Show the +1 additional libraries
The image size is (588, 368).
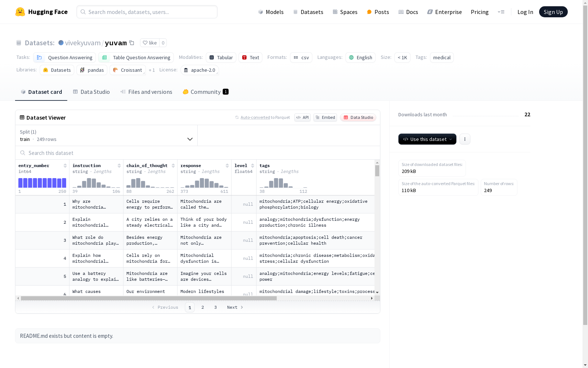pos(152,70)
